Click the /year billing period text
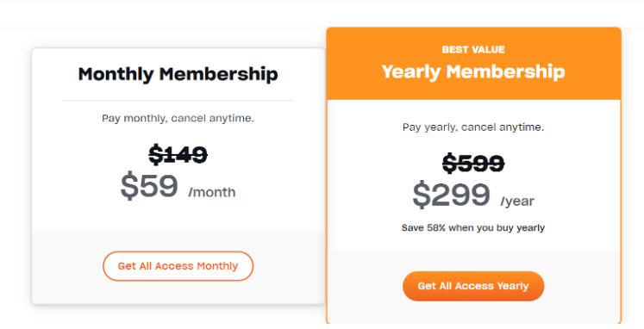This screenshot has width=644, height=329. point(517,201)
